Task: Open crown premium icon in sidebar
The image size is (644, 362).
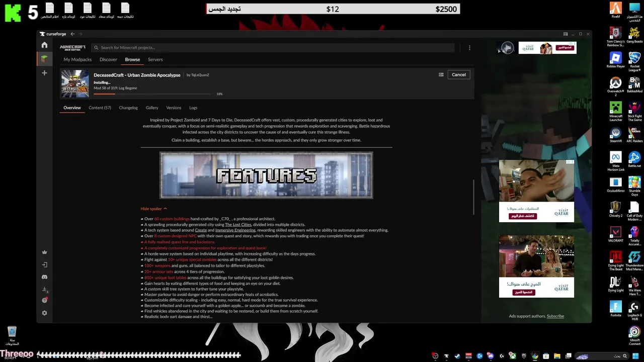Action: coord(44,252)
